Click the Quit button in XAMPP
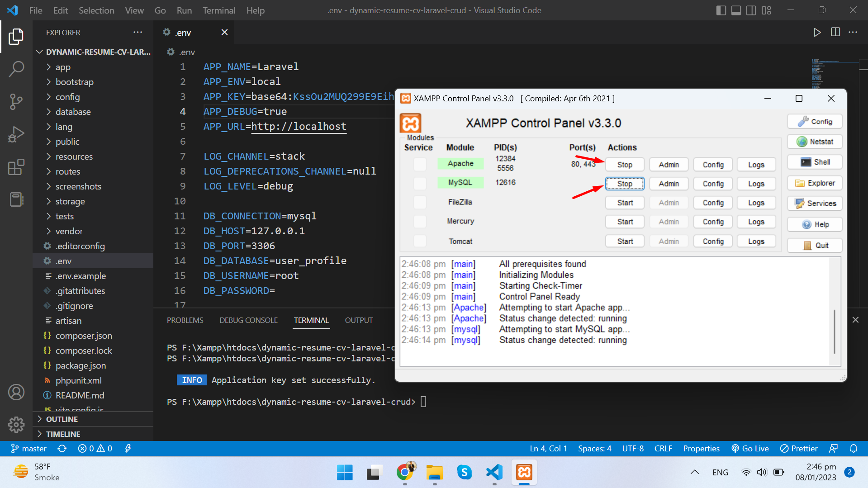868x488 pixels. (x=815, y=245)
